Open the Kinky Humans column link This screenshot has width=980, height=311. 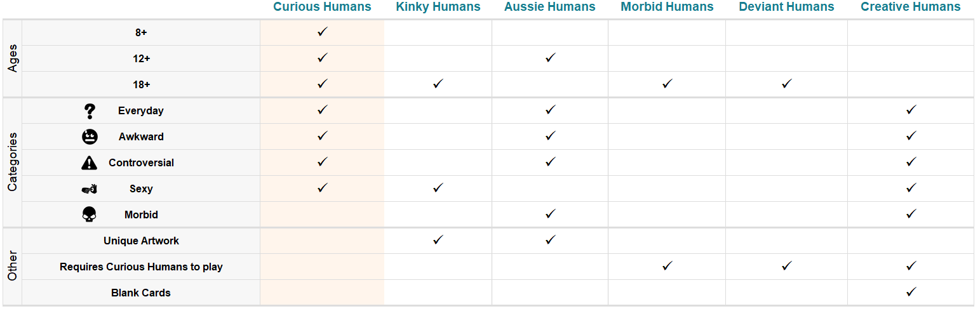click(x=438, y=7)
